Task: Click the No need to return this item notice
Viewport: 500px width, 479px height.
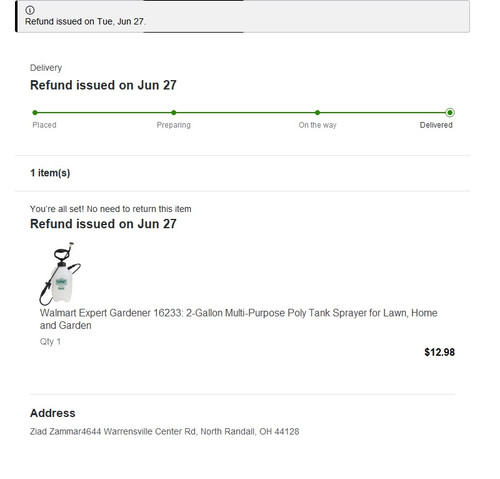Action: [x=111, y=209]
